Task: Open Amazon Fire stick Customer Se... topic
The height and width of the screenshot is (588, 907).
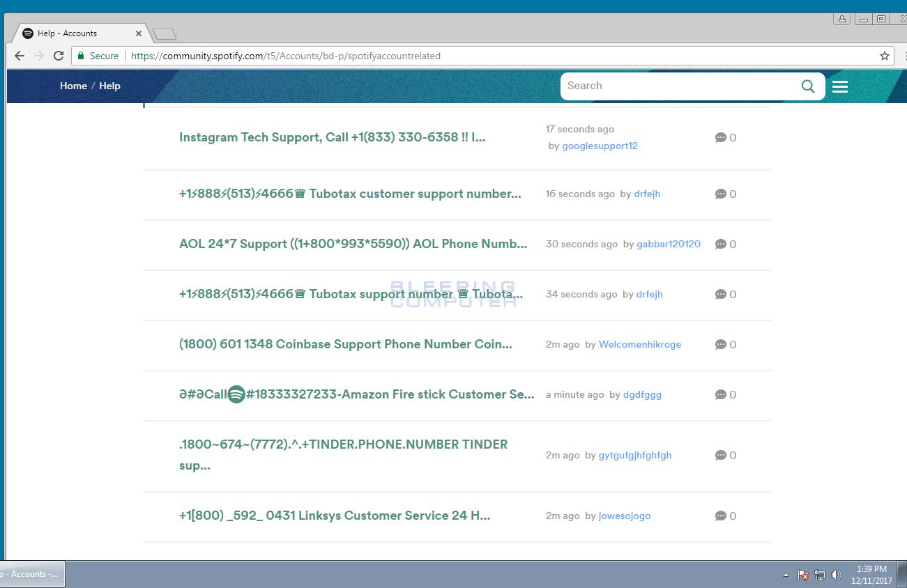Action: 357,394
